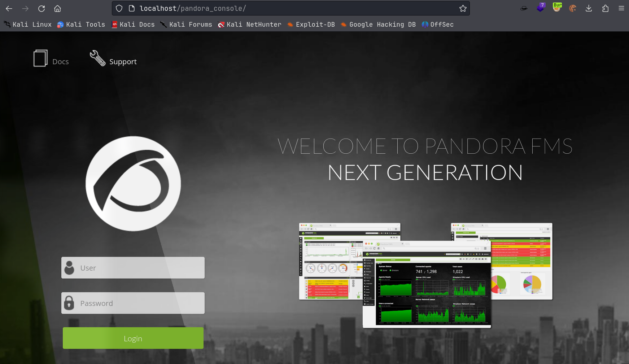Open the Google Hacking DB bookmark

(378, 25)
